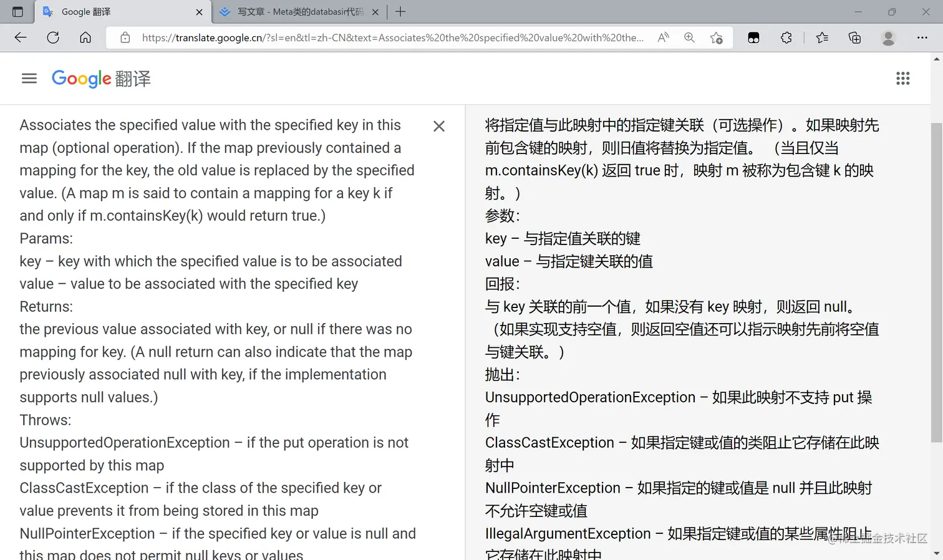
Task: Click source 'ClassCastException' word
Action: tap(84, 488)
